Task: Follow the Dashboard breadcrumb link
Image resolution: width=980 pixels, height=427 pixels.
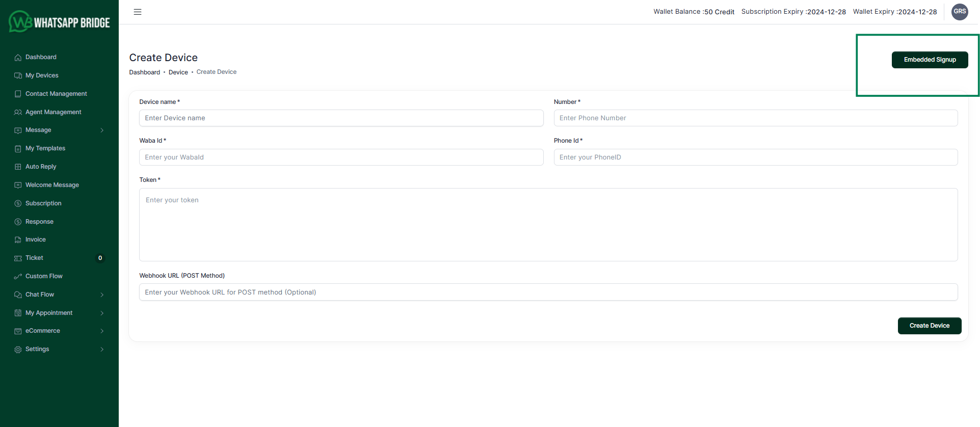Action: pyautogui.click(x=144, y=72)
